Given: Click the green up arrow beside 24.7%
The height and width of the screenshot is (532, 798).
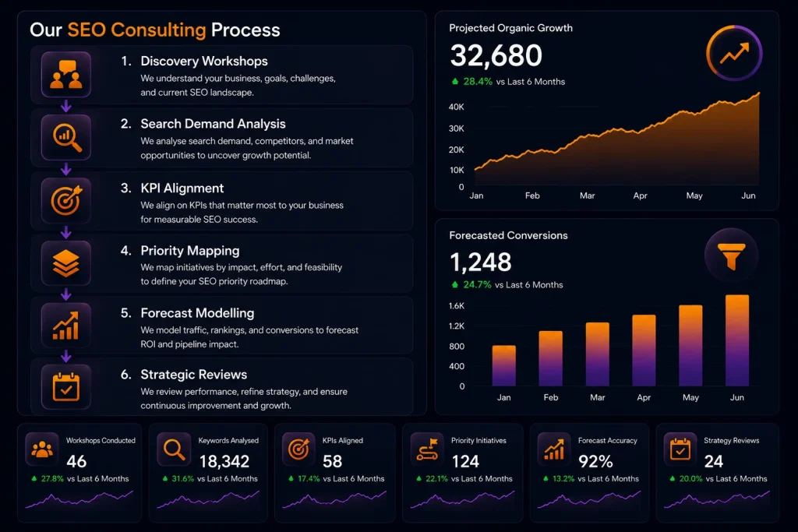Looking at the screenshot, I should point(455,285).
